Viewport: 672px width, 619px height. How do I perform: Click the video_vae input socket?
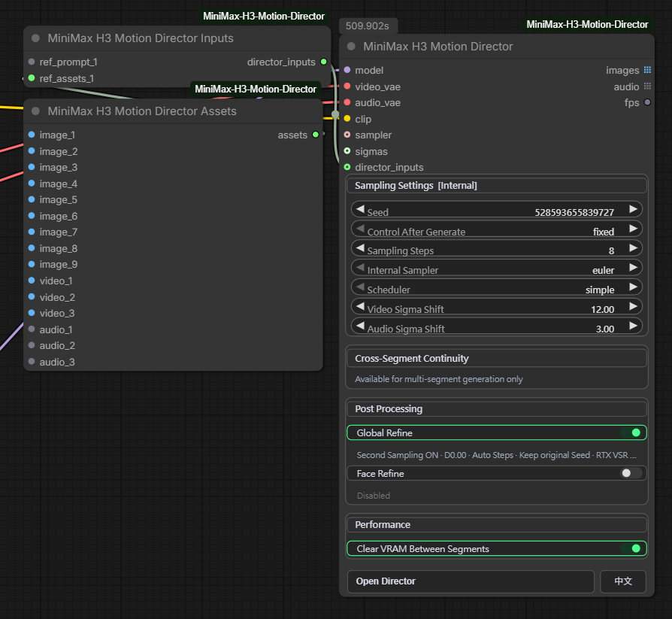[347, 86]
